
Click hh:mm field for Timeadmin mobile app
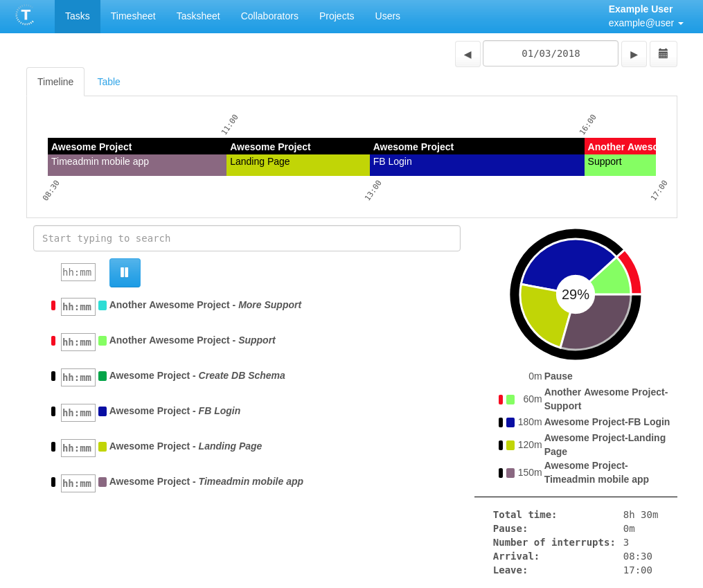tap(78, 483)
